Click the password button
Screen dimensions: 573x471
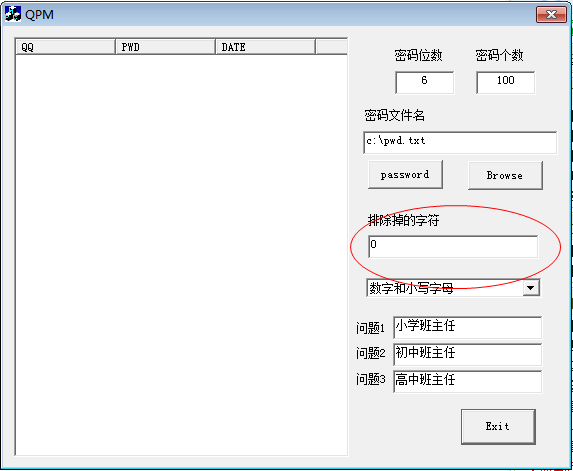click(405, 175)
